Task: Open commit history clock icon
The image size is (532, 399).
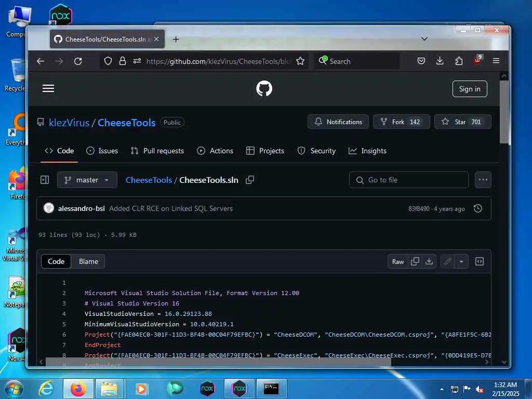Action: coord(478,208)
